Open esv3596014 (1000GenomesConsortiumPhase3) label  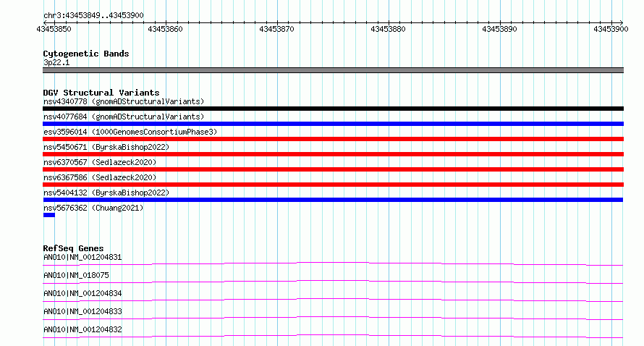point(130,132)
